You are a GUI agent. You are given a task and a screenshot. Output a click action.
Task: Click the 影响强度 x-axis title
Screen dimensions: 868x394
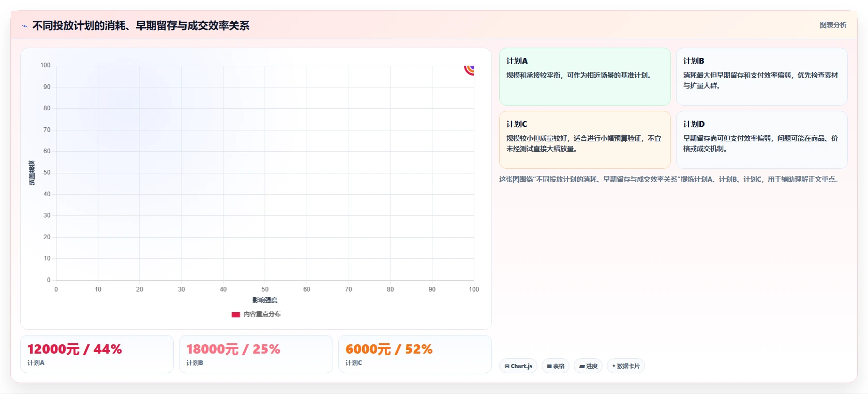tap(265, 300)
